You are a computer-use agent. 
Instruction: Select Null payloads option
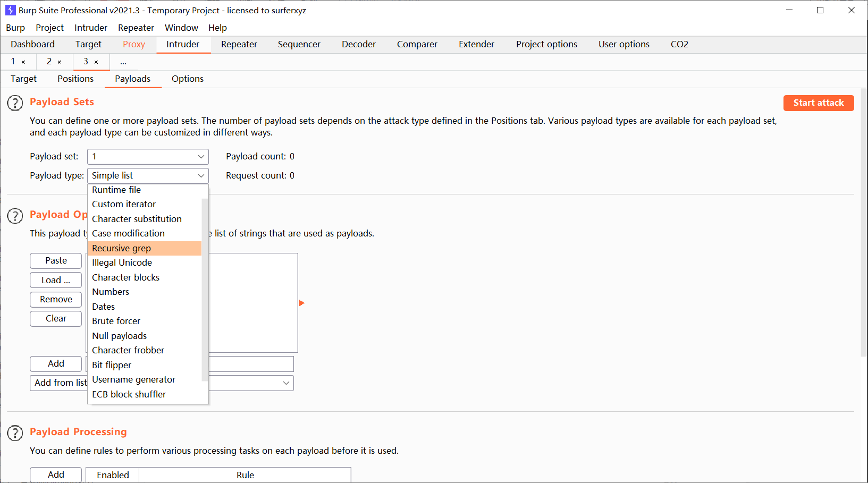coord(145,336)
